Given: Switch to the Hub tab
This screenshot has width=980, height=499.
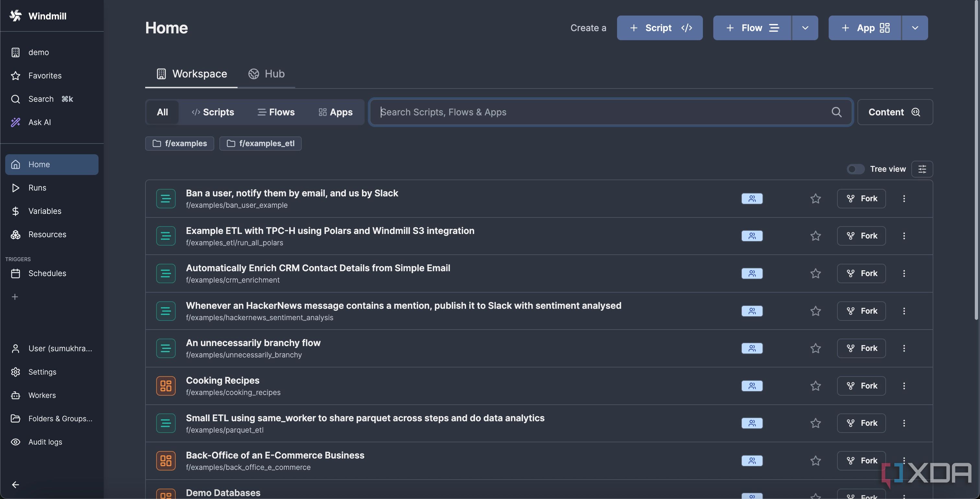Looking at the screenshot, I should point(266,74).
